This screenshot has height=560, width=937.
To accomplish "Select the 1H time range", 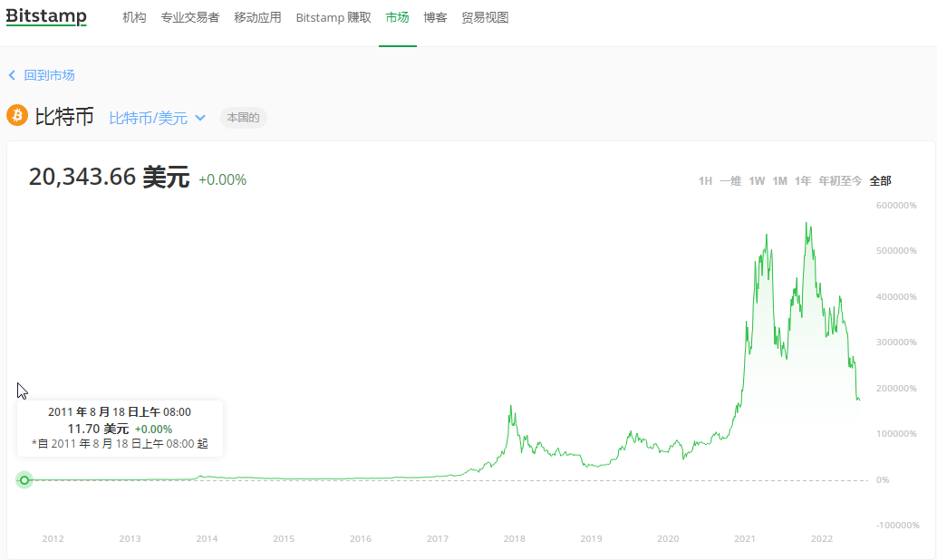I will click(x=705, y=180).
